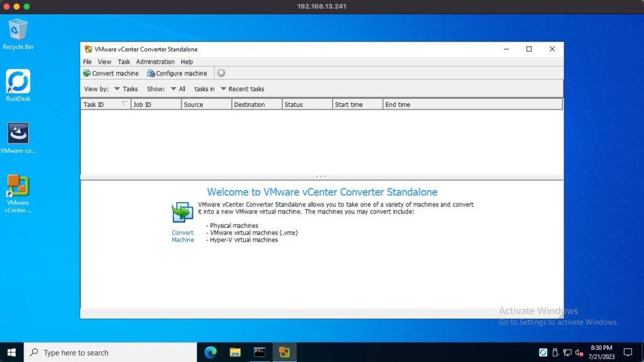Open the Task menu
The width and height of the screenshot is (644, 362).
(x=124, y=62)
